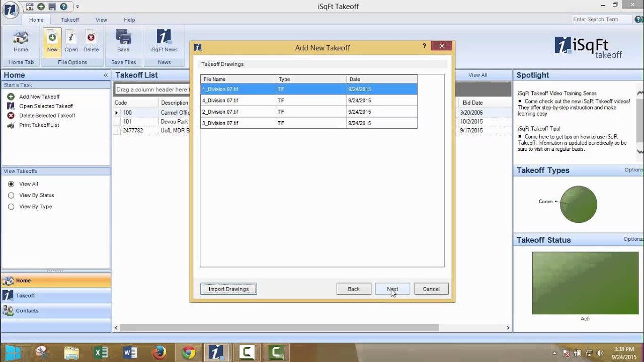Select the Home ribbon tab
Image resolution: width=644 pixels, height=362 pixels.
(x=36, y=20)
